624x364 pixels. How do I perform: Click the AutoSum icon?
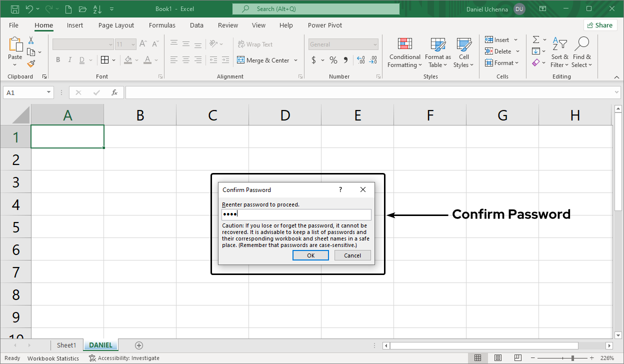click(x=535, y=39)
